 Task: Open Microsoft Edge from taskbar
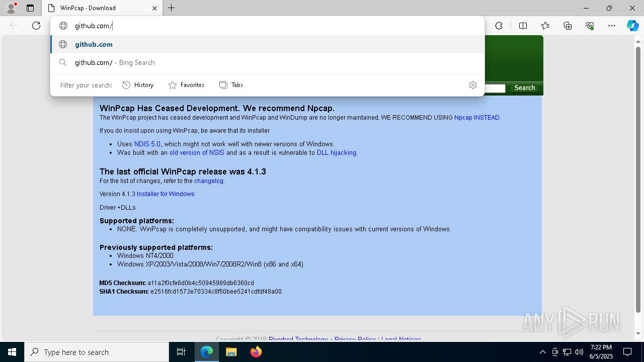coord(207,352)
